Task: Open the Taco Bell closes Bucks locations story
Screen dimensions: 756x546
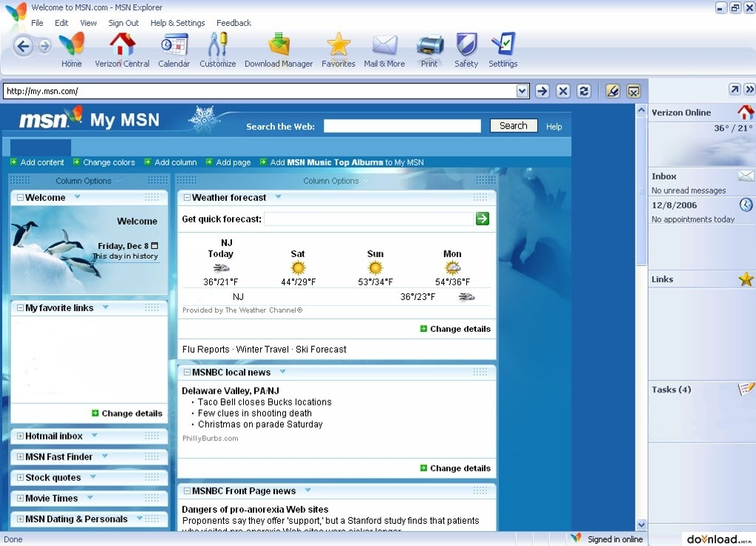Action: point(265,402)
